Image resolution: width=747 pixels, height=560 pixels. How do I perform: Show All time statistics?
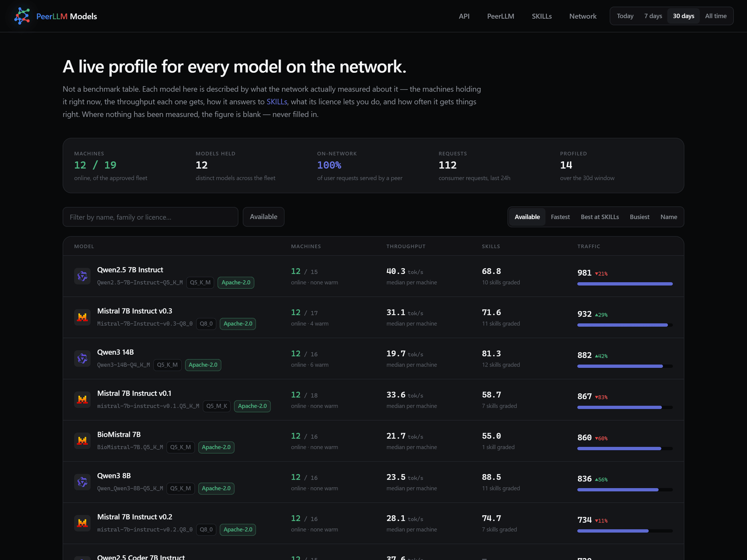[716, 16]
